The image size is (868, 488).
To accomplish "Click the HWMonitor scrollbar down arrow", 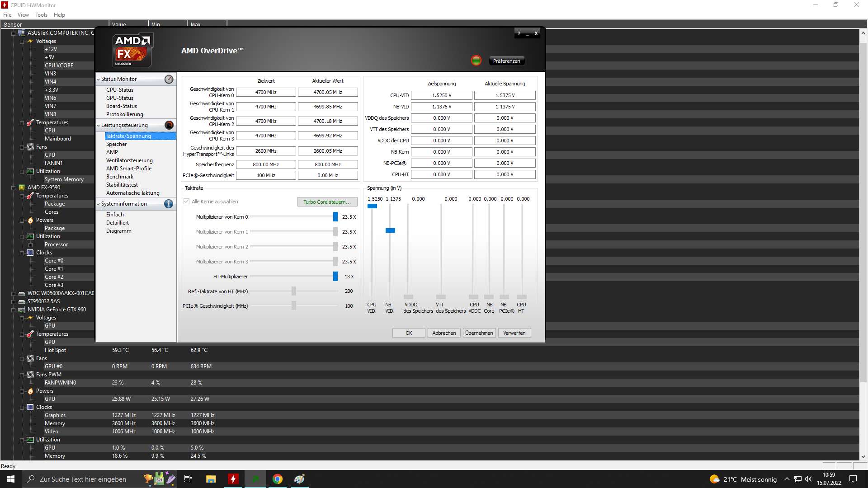I will [x=863, y=456].
